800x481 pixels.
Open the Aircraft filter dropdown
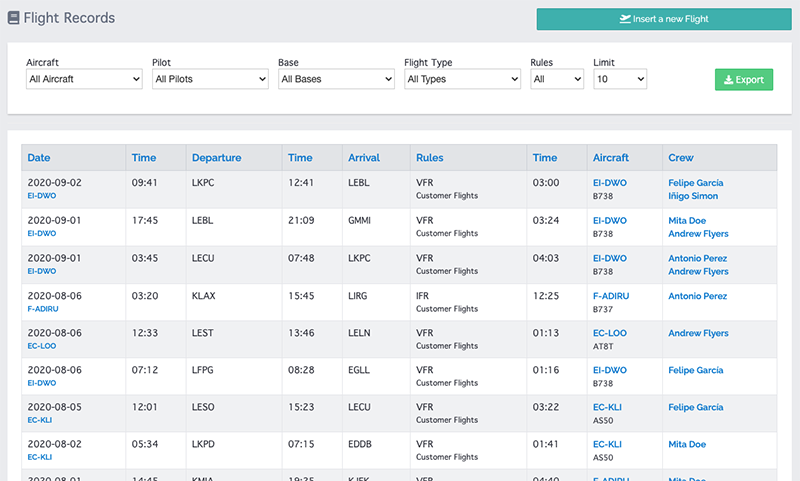click(x=84, y=79)
